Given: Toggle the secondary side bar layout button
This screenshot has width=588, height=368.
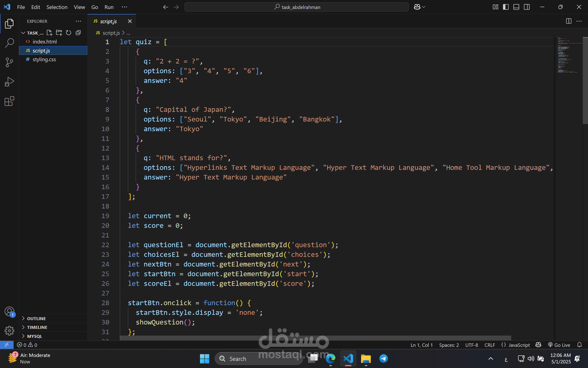Looking at the screenshot, I should click(x=527, y=7).
